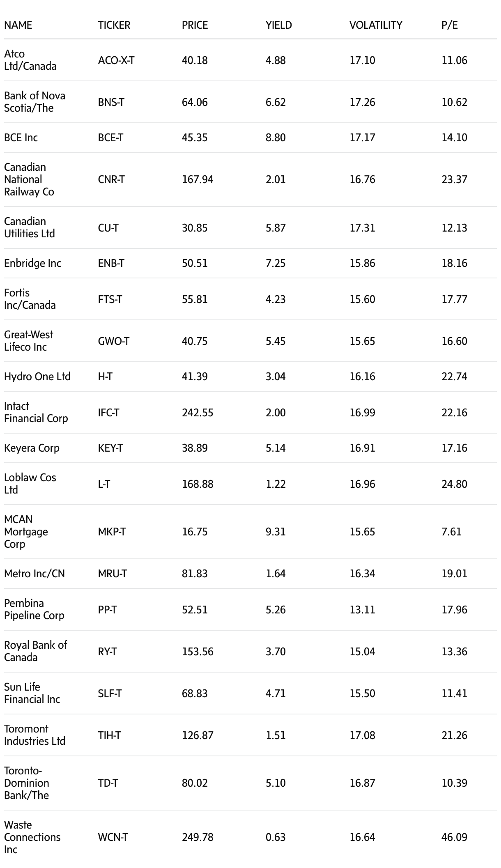Click Hydro One Ltd name
Screen dimensions: 501x868
[37, 377]
